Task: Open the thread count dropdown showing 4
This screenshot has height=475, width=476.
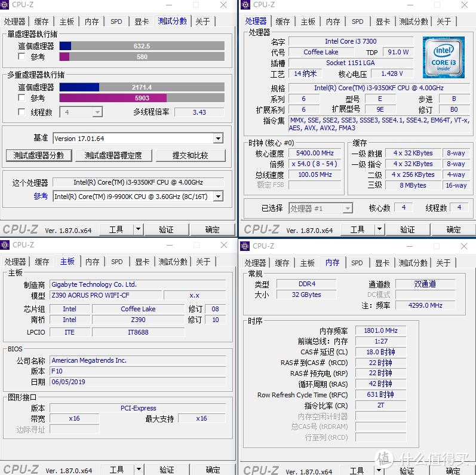Action: [97, 112]
